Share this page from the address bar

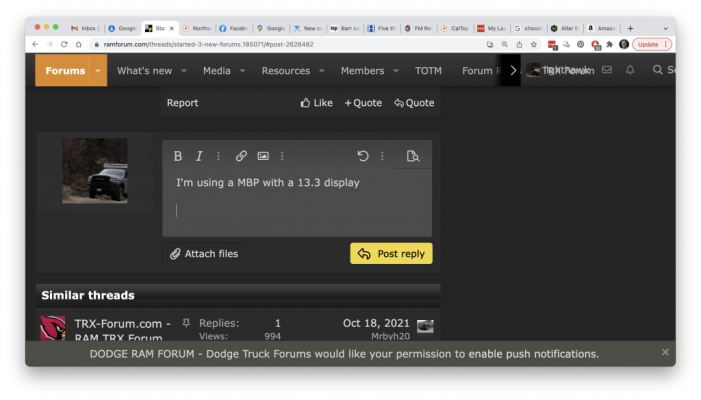[x=519, y=44]
